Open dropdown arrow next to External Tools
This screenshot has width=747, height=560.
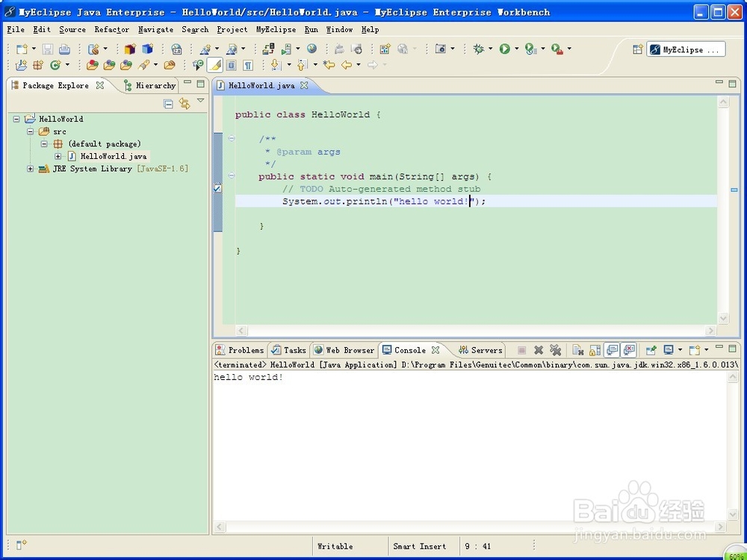click(x=569, y=49)
